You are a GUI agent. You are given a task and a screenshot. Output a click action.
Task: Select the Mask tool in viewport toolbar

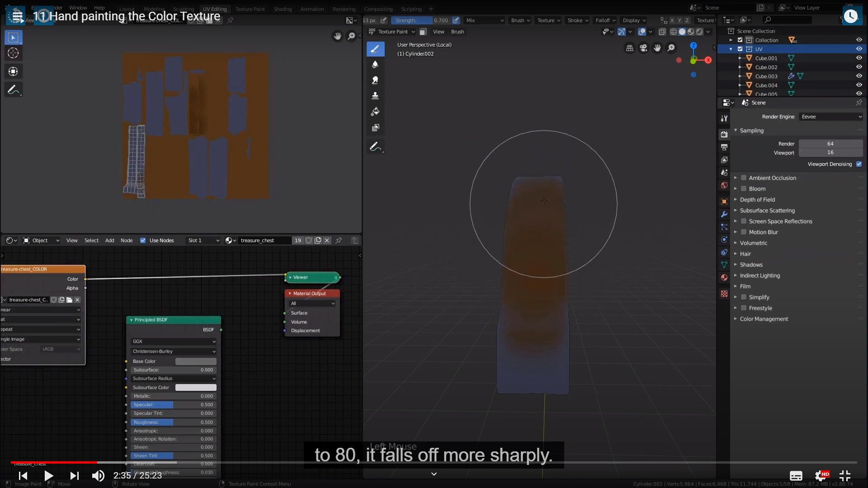(375, 128)
